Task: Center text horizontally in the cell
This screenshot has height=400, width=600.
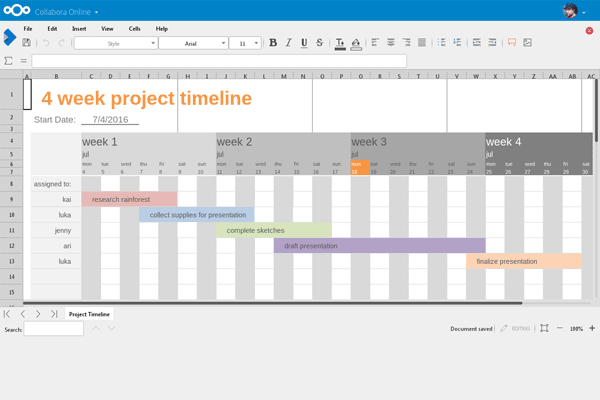Action: click(x=391, y=43)
